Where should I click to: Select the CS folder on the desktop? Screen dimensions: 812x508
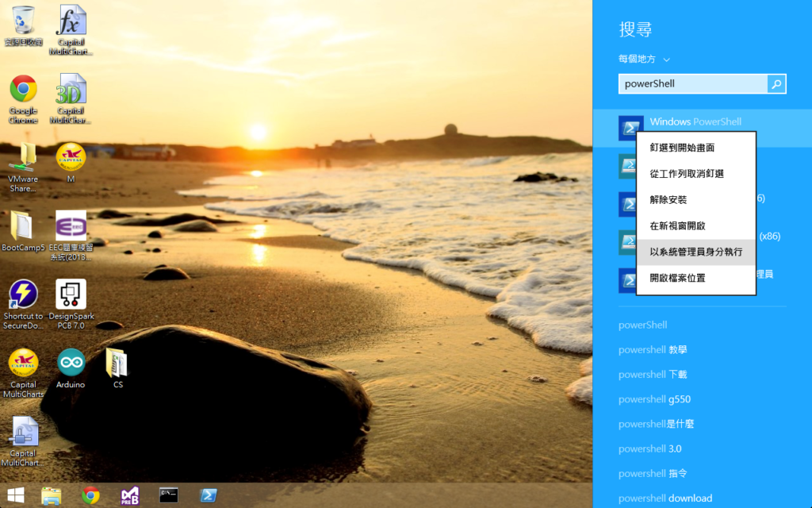tap(117, 368)
